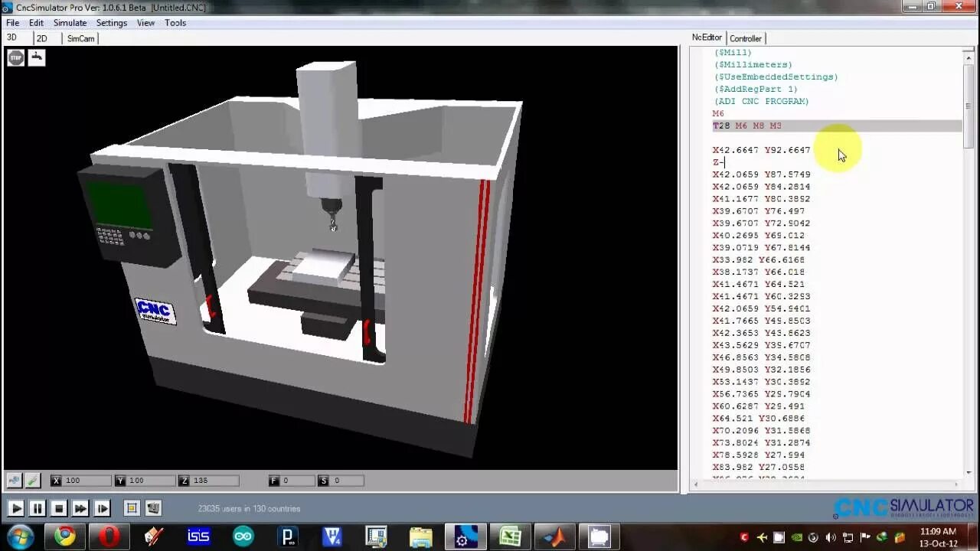The width and height of the screenshot is (980, 551).
Task: Start the simulation with the Play button
Action: click(x=15, y=508)
